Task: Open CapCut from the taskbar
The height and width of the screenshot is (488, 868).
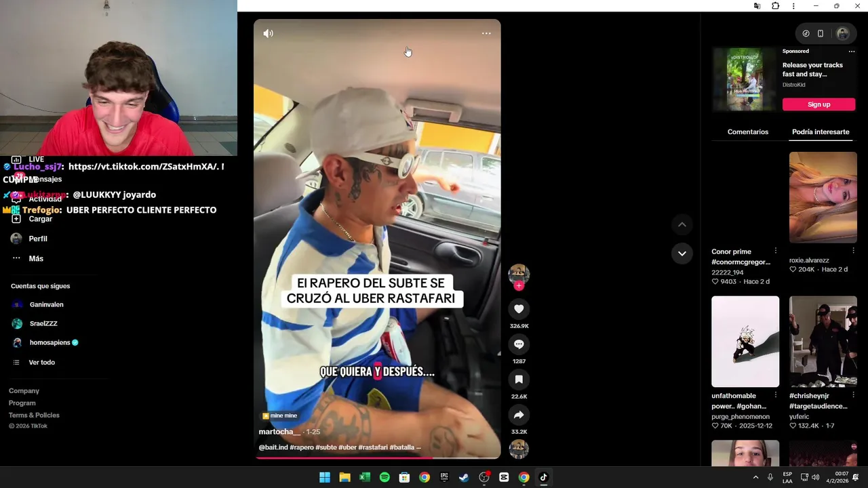Action: coord(504,477)
